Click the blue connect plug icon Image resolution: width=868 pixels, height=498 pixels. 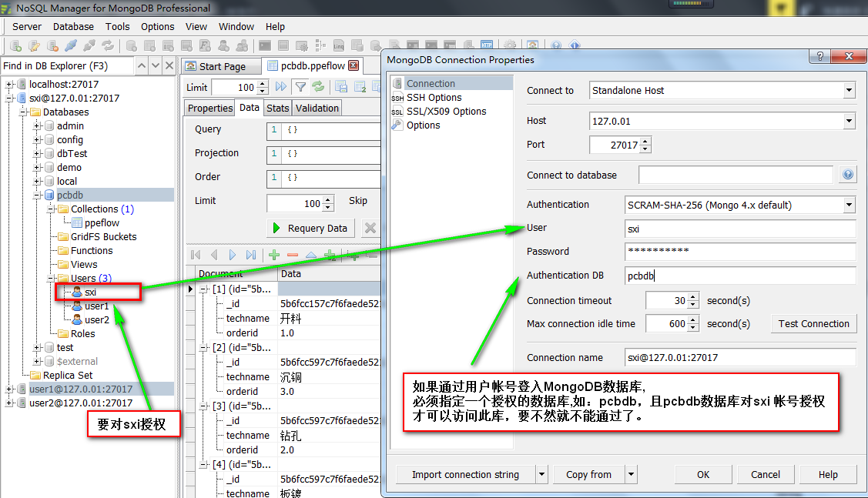pyautogui.click(x=71, y=46)
